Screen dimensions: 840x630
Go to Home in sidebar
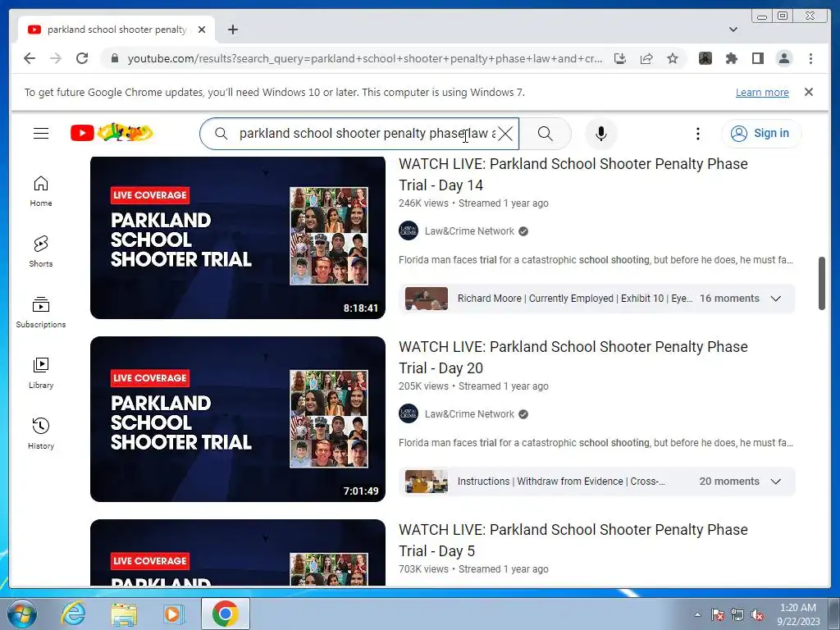tap(41, 191)
